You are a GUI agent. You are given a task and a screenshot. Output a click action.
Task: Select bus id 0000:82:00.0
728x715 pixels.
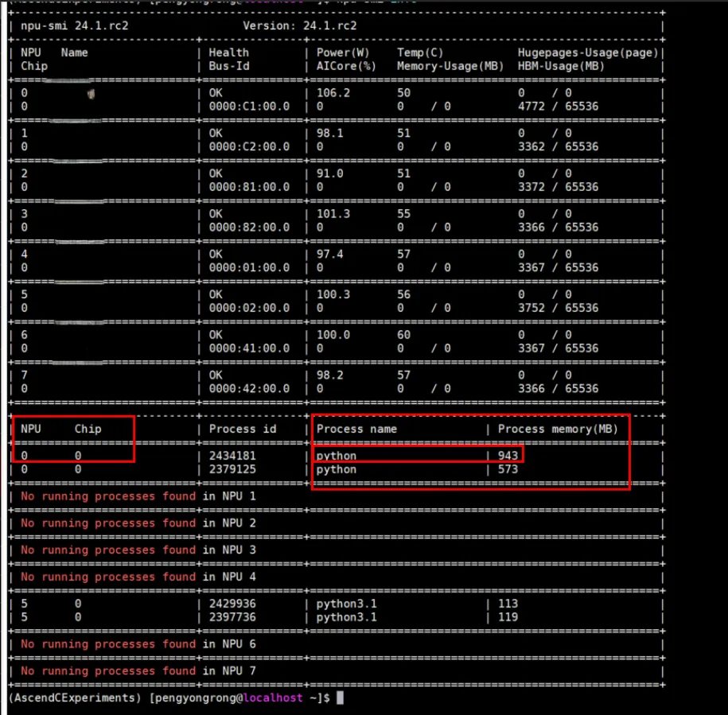(249, 227)
